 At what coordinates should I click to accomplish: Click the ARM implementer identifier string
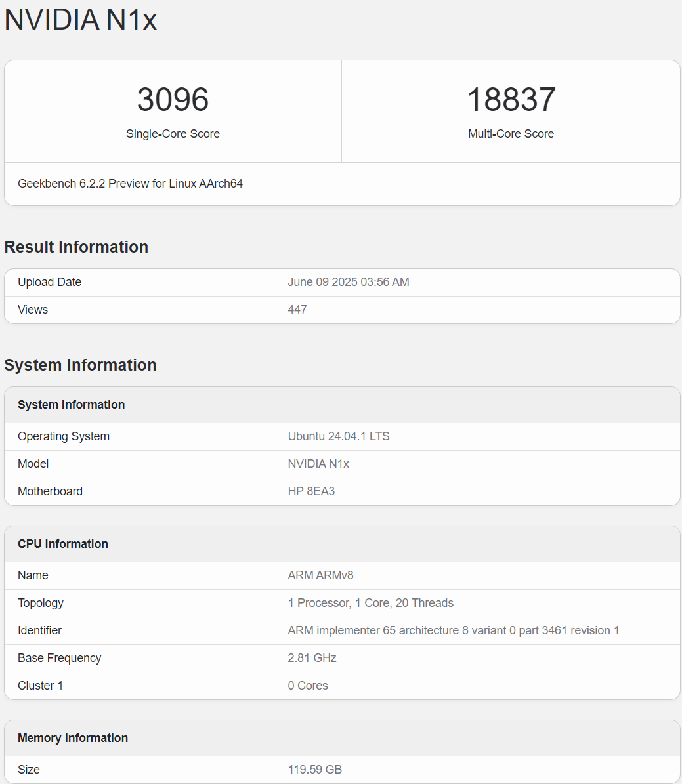453,630
